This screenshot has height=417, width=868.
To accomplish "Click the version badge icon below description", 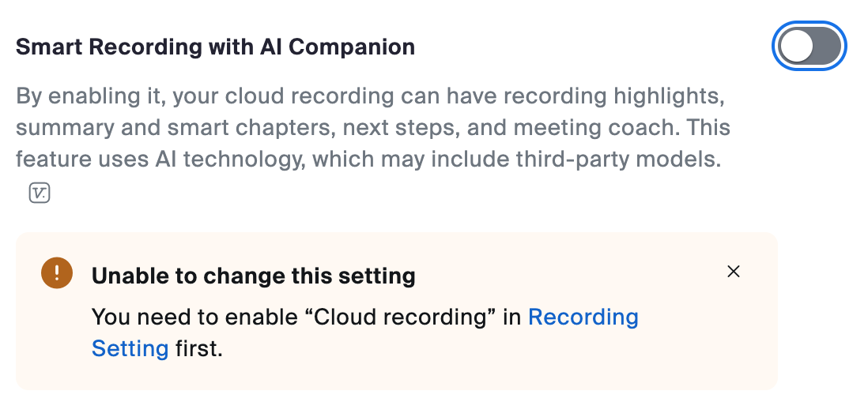I will [x=40, y=193].
